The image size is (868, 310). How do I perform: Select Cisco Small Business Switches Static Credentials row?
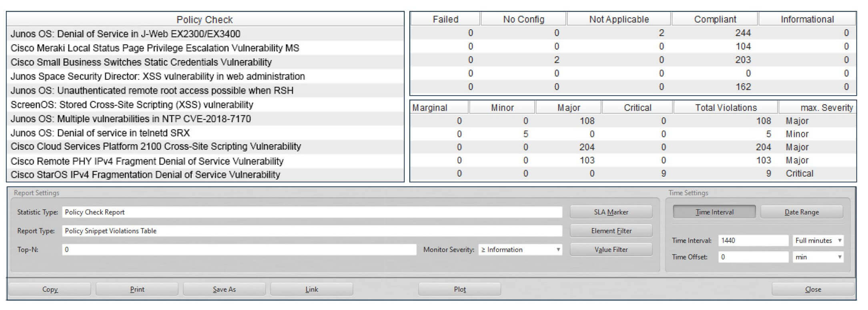(x=205, y=62)
